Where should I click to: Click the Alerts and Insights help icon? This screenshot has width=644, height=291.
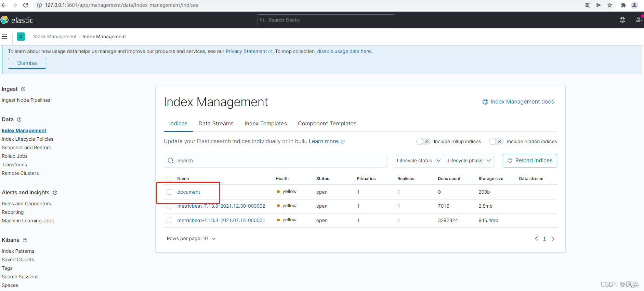pyautogui.click(x=55, y=193)
